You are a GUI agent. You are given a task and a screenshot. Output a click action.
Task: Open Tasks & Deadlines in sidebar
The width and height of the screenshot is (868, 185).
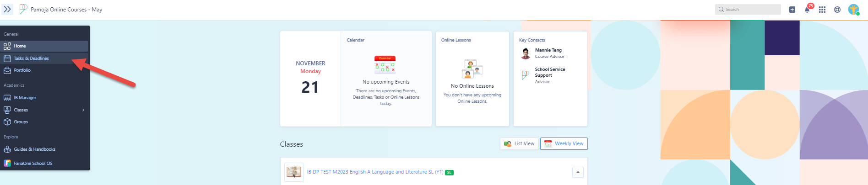[x=44, y=58]
